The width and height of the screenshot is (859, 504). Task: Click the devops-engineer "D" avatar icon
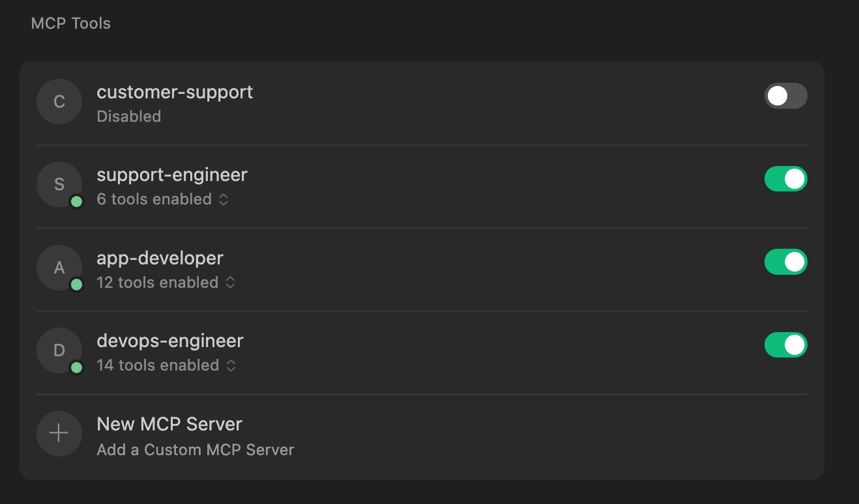pos(59,350)
